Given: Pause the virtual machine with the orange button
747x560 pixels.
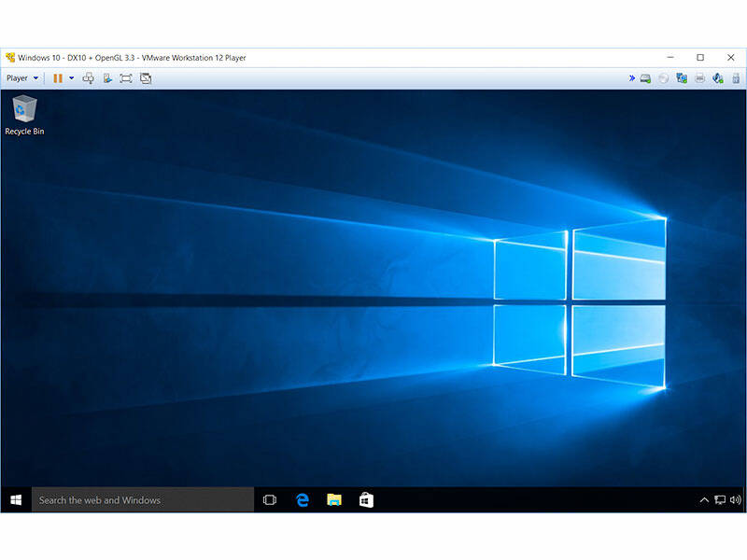Looking at the screenshot, I should click(x=58, y=78).
